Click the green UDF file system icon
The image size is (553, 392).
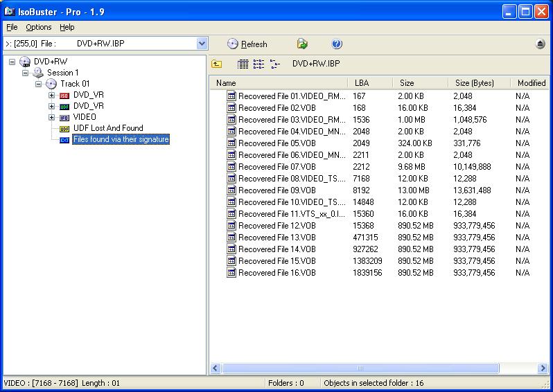64,107
